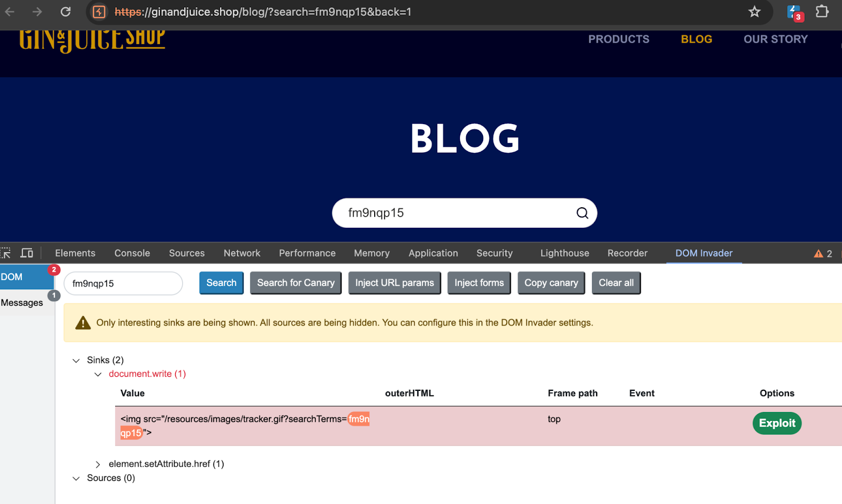Image resolution: width=842 pixels, height=504 pixels.
Task: Go forward with browser forward arrow
Action: [x=37, y=12]
